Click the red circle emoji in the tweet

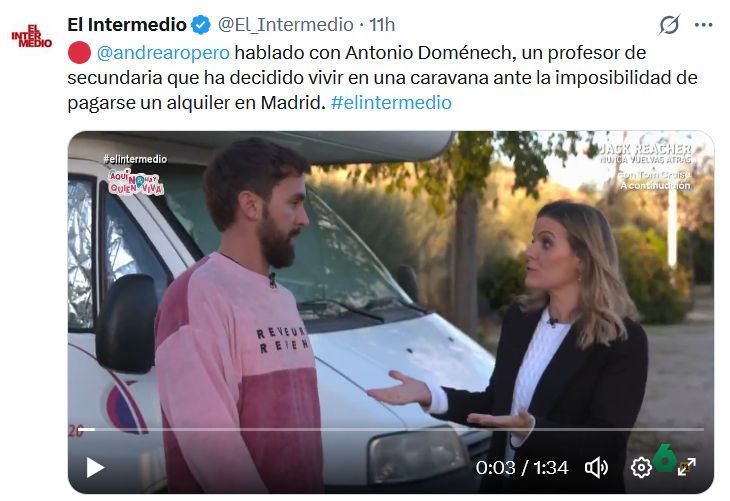(x=79, y=53)
